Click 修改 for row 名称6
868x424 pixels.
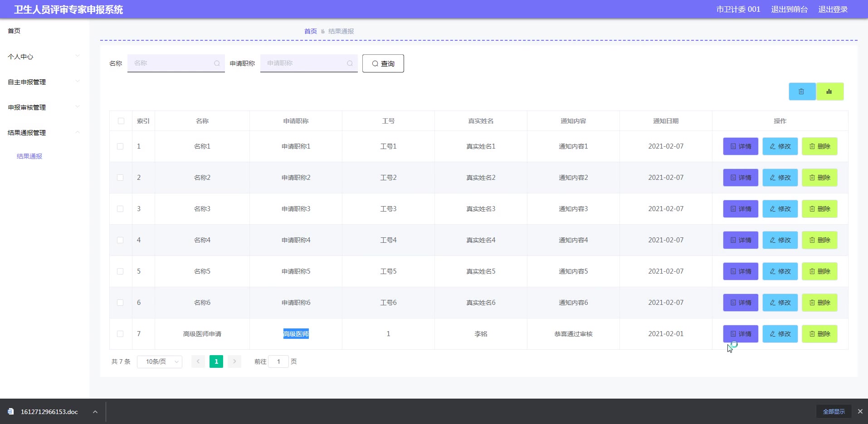(x=780, y=303)
